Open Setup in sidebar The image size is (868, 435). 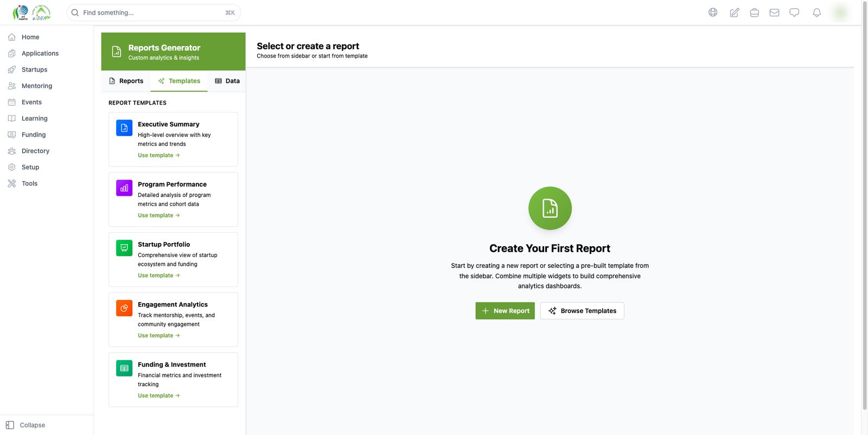tap(47, 167)
